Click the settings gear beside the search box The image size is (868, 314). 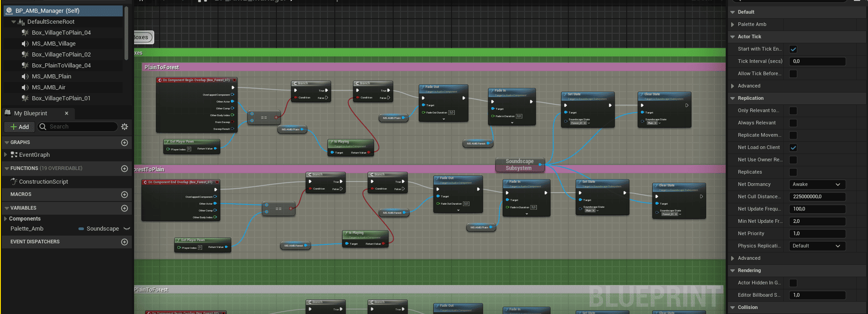click(125, 127)
